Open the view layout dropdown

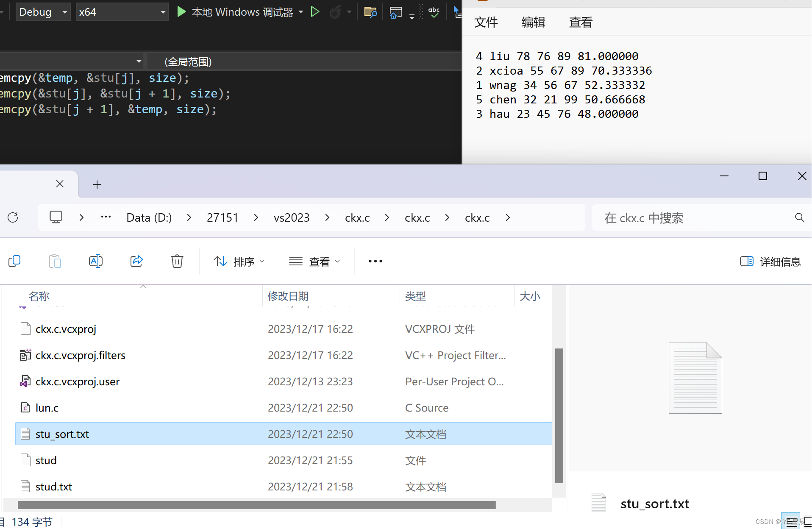[314, 262]
